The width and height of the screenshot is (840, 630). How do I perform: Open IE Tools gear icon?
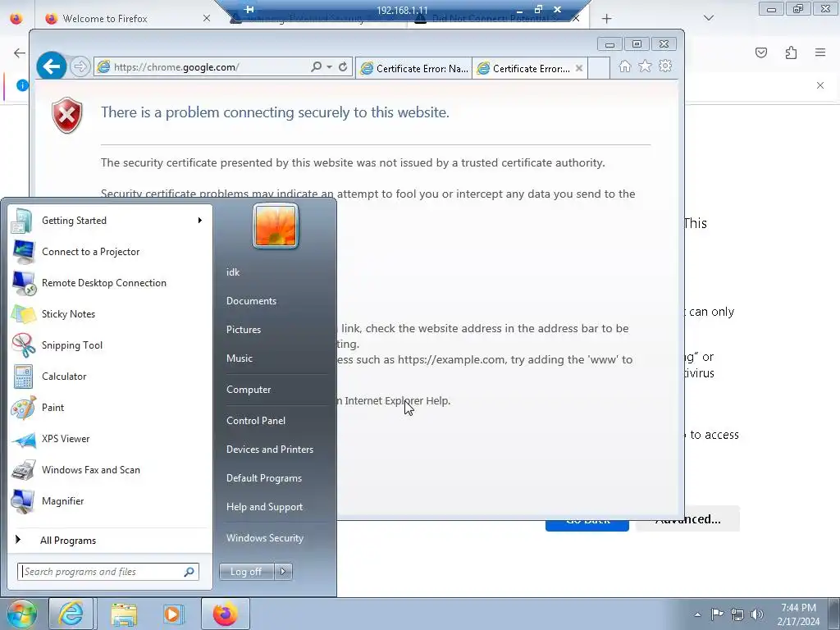(665, 66)
